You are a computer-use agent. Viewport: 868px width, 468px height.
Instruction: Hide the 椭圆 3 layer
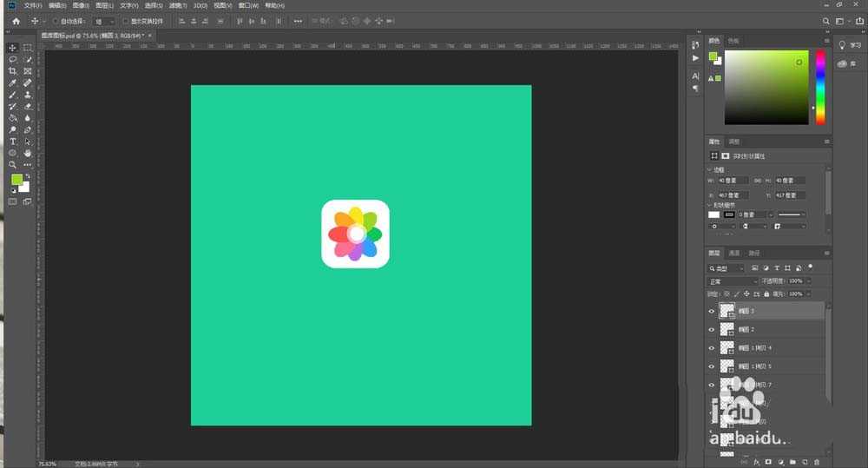click(x=712, y=311)
